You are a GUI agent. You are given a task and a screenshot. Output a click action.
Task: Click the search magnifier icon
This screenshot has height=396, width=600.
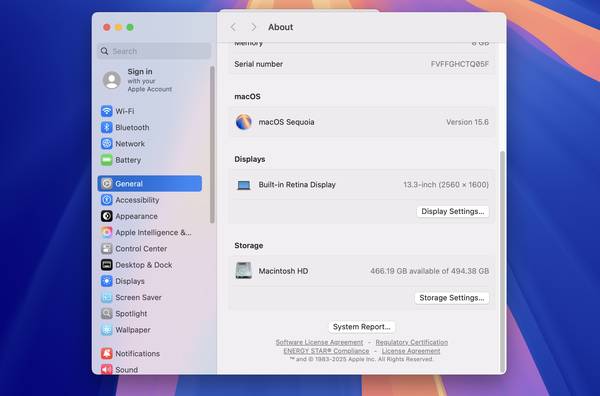[x=104, y=51]
